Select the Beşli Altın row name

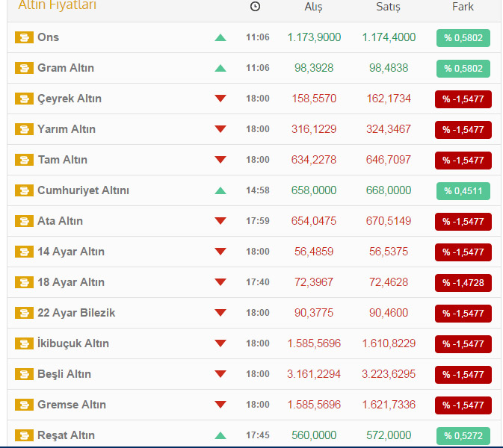[x=64, y=374]
